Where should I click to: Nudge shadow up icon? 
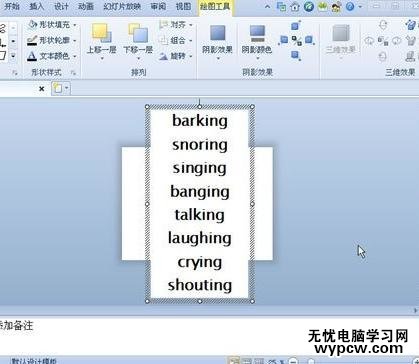point(296,26)
